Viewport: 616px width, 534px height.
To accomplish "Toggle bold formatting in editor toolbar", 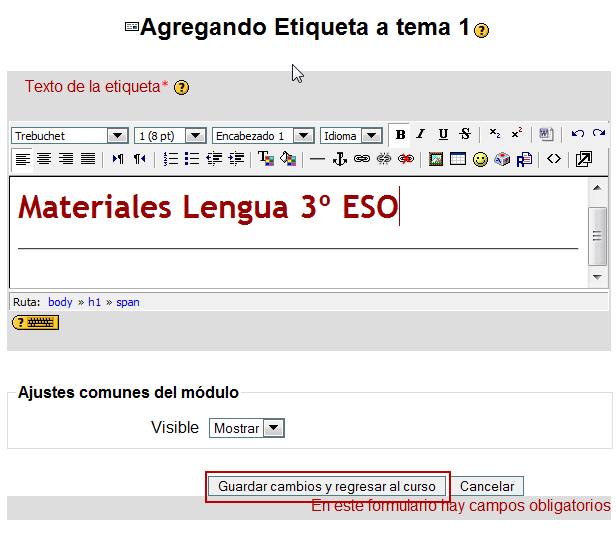I will pyautogui.click(x=400, y=135).
